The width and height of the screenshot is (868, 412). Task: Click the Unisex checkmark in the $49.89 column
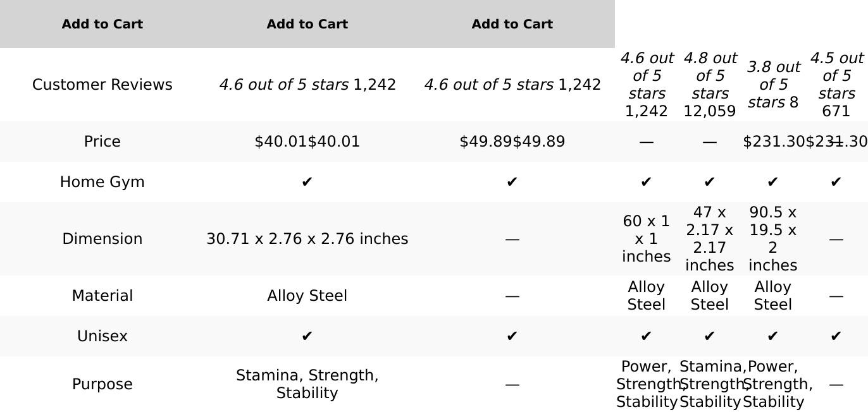[x=512, y=336]
